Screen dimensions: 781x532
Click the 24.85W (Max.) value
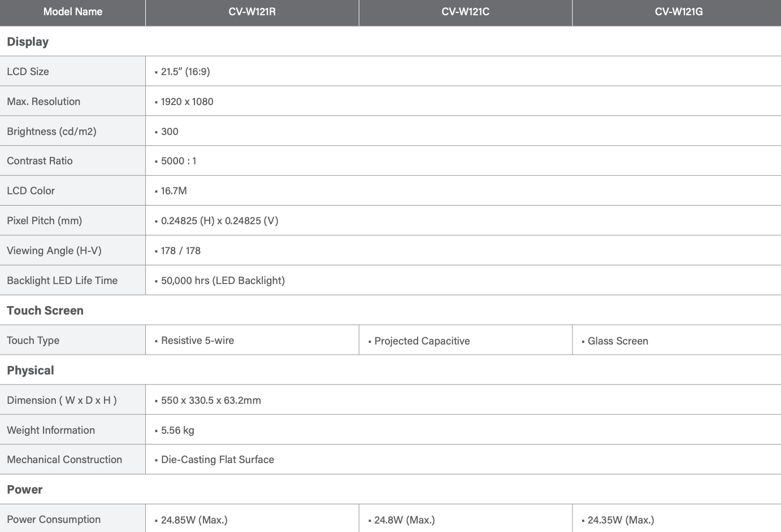194,520
